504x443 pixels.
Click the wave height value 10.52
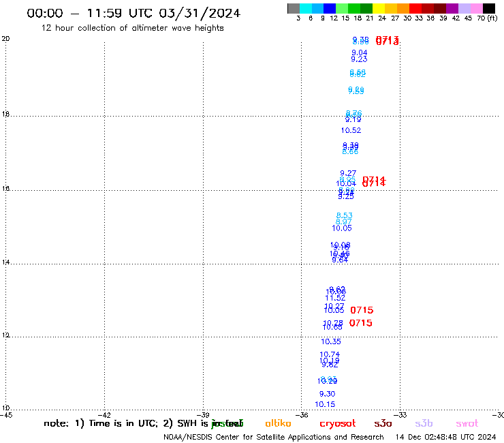coord(351,130)
